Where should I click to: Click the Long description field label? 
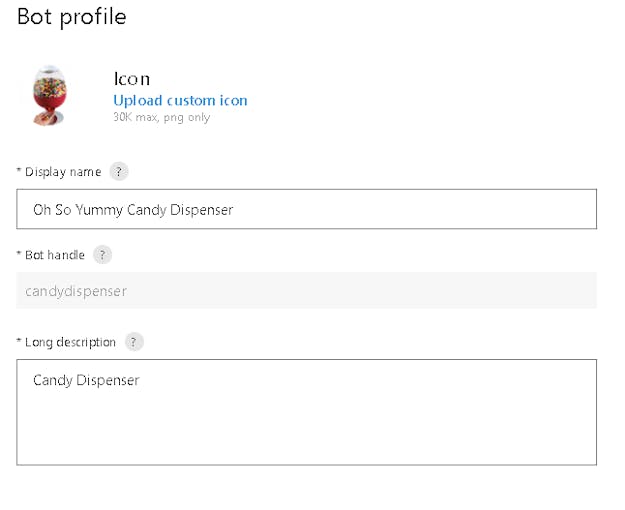tap(70, 343)
